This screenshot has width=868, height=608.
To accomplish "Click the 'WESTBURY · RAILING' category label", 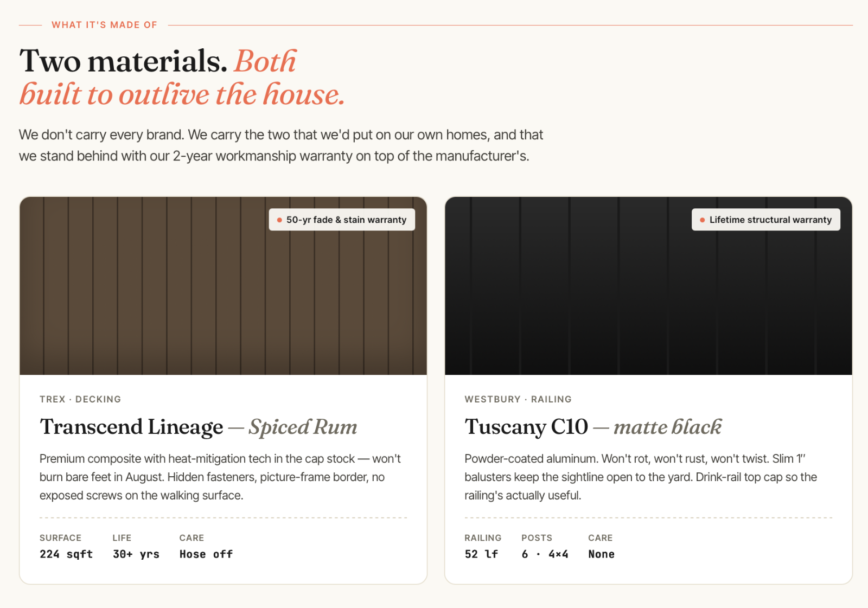I will (x=518, y=399).
